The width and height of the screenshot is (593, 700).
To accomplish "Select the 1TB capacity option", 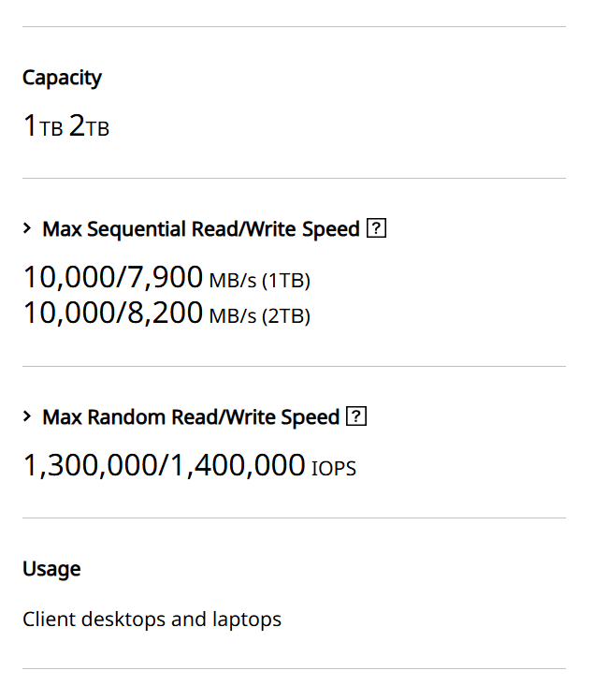I will click(x=43, y=126).
